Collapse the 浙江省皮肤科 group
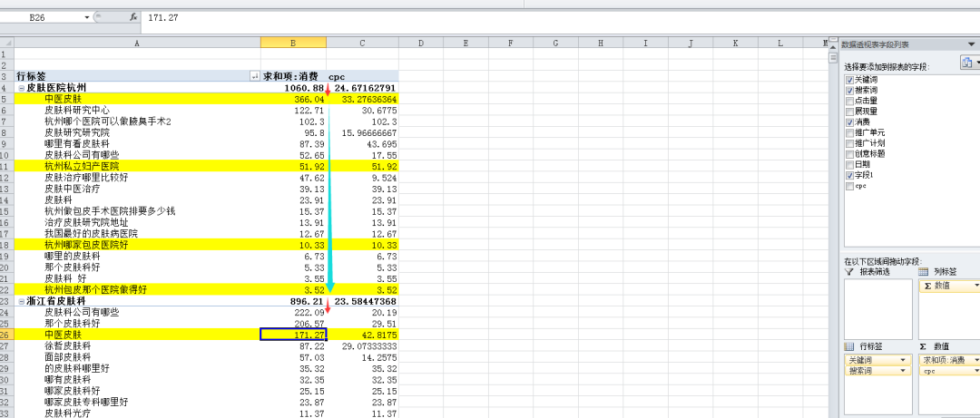 (x=20, y=301)
